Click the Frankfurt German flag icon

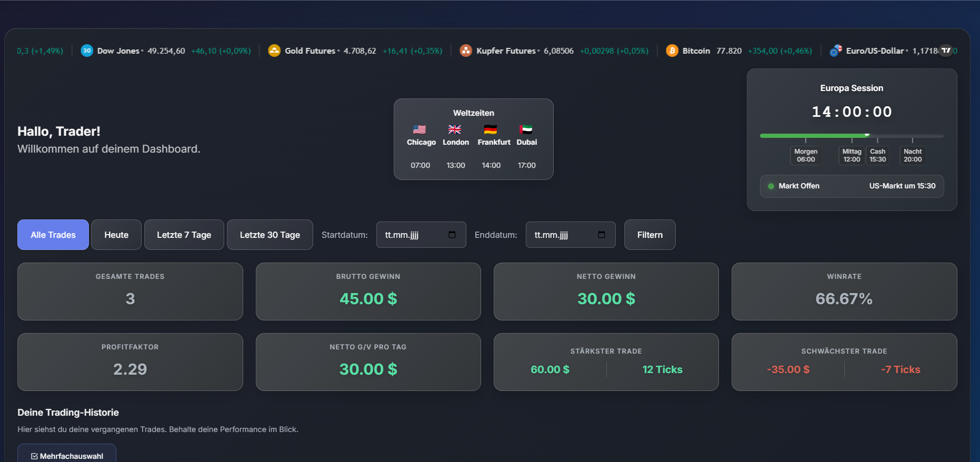coord(491,129)
